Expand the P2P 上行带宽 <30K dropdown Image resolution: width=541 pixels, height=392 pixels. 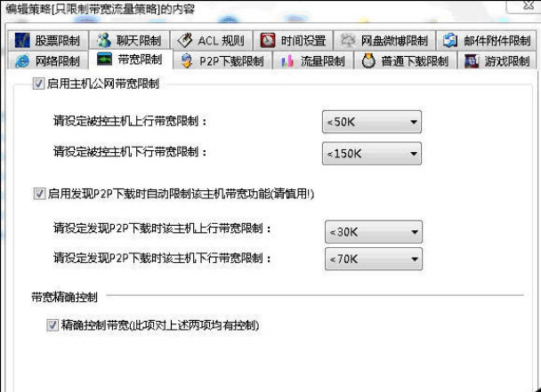(x=374, y=232)
